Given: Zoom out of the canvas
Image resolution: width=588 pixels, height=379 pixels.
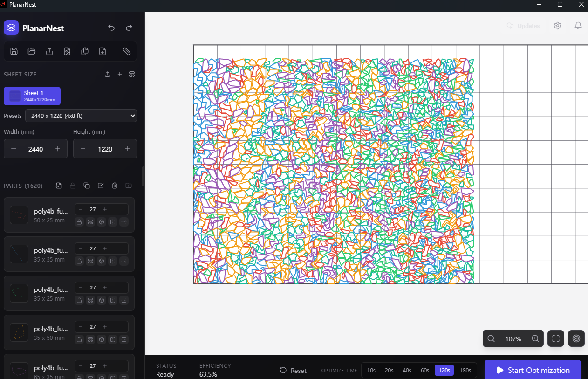Looking at the screenshot, I should 491,339.
